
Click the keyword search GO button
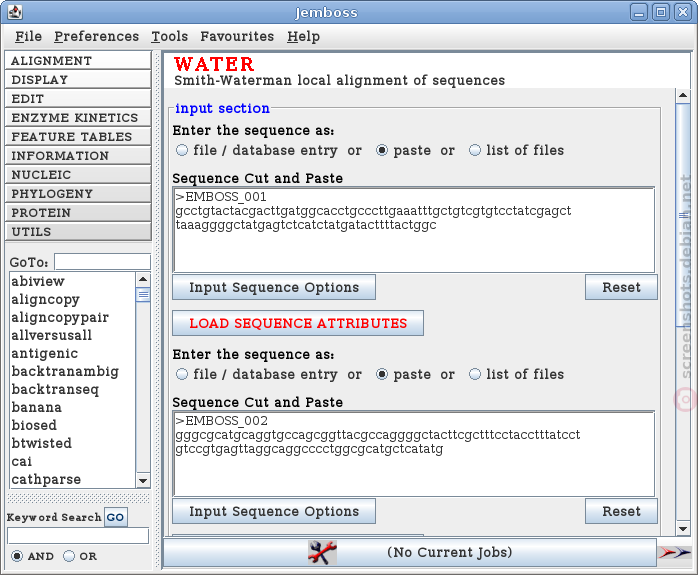click(115, 517)
